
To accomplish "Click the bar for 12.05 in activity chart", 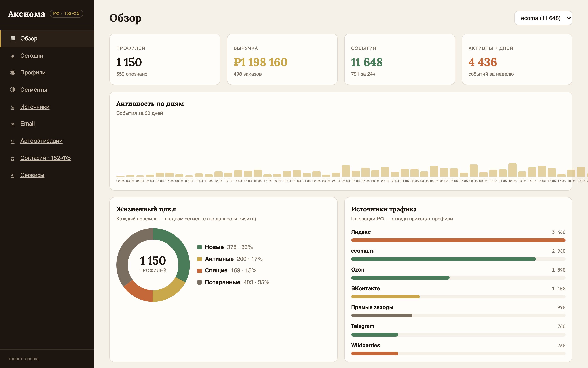I will [x=512, y=170].
